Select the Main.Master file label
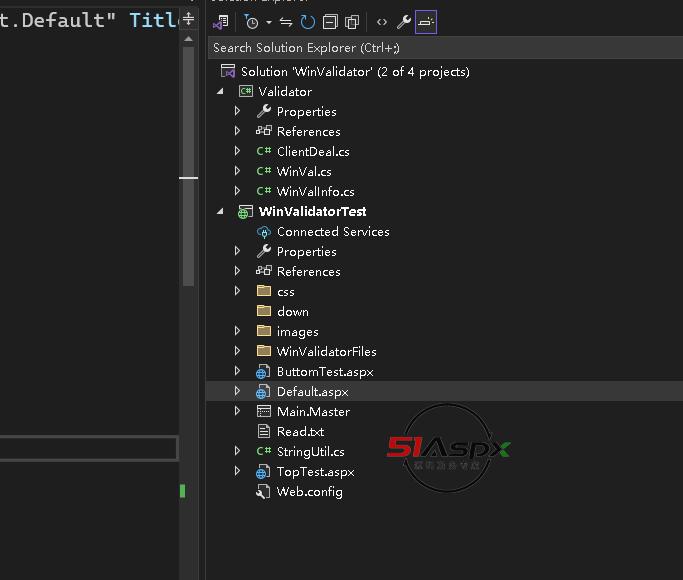Viewport: 683px width, 580px height. click(x=313, y=412)
